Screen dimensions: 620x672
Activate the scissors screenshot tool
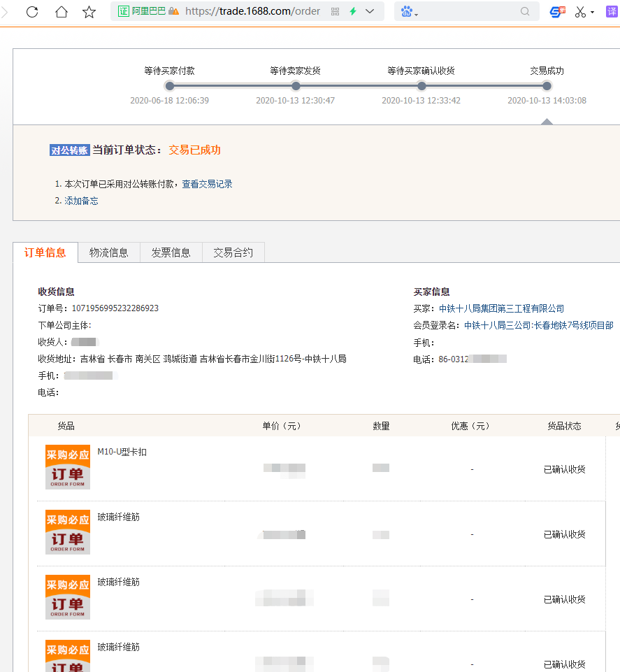tap(582, 11)
